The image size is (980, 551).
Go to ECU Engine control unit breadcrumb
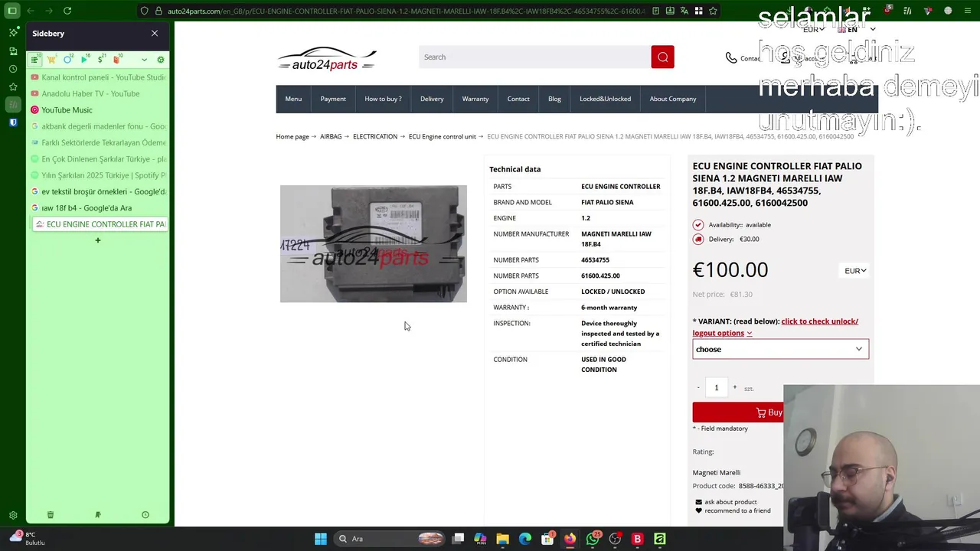point(443,136)
